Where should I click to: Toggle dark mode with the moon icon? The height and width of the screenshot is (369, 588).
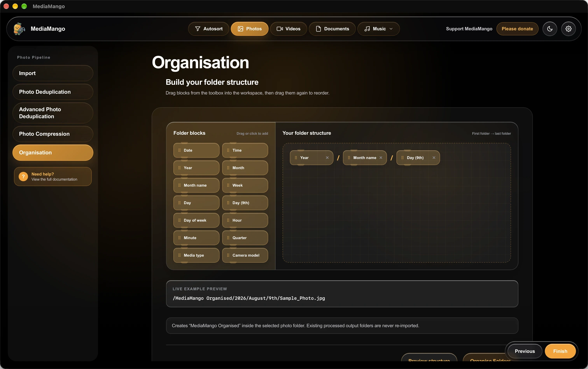coord(550,29)
